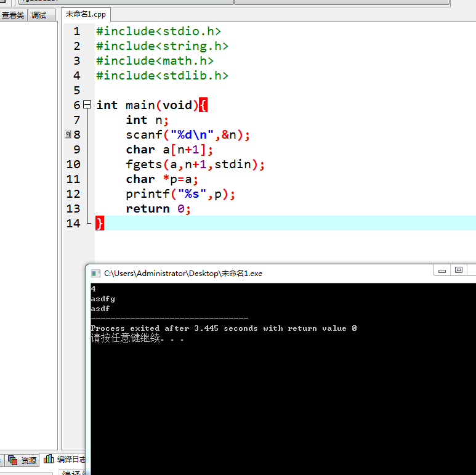Click the 'char a[n+1];' line
This screenshot has height=475, width=476.
(169, 150)
